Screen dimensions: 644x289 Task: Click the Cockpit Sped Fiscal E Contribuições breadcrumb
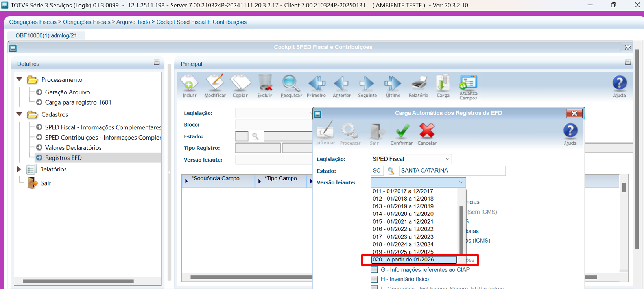[201, 22]
